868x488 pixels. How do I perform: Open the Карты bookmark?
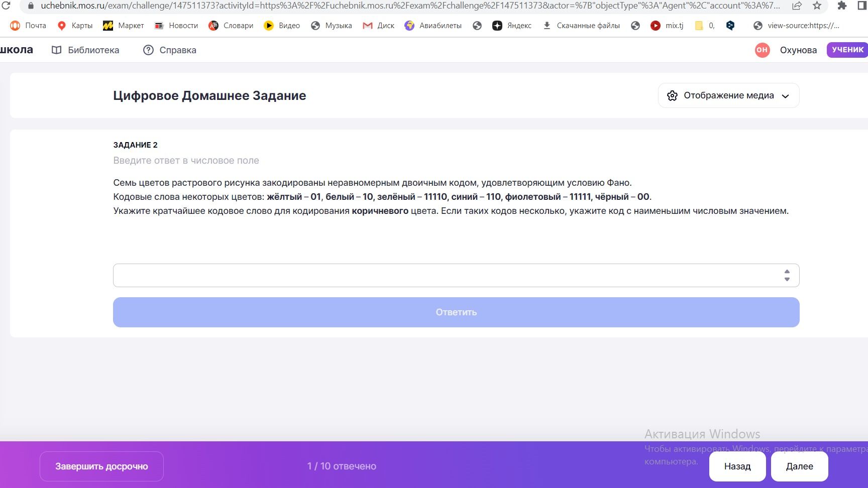click(x=75, y=26)
